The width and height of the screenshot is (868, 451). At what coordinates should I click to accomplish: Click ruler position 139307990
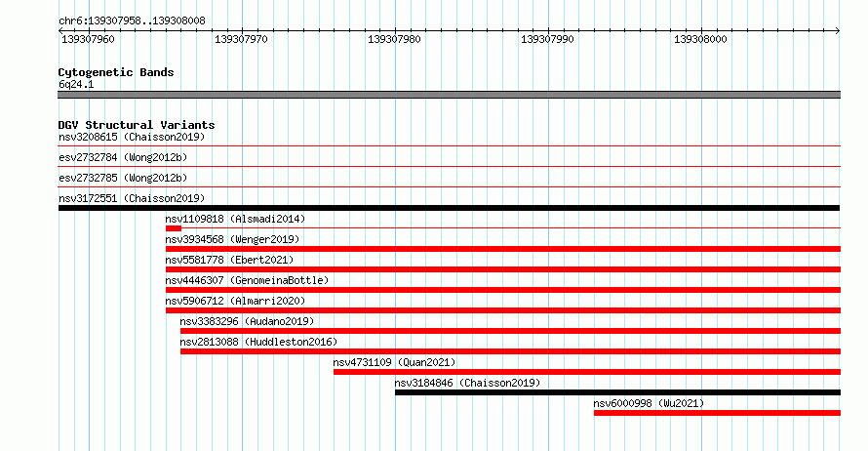[547, 39]
